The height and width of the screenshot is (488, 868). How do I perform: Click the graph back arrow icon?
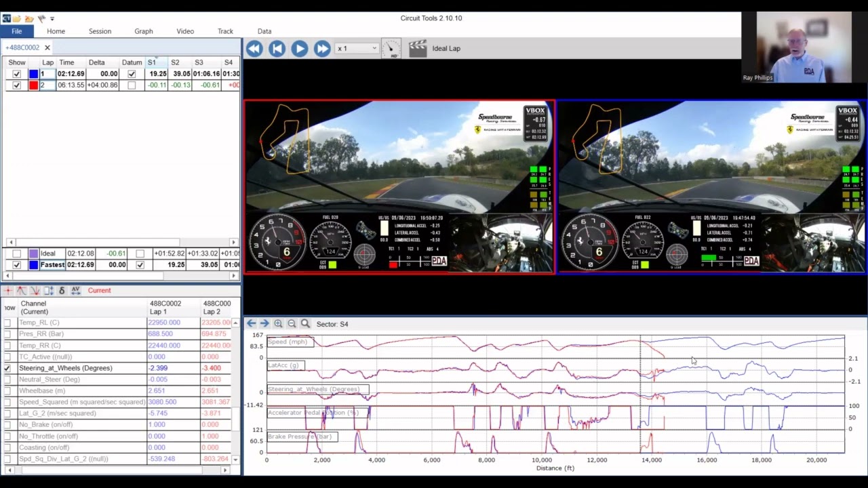pos(251,324)
